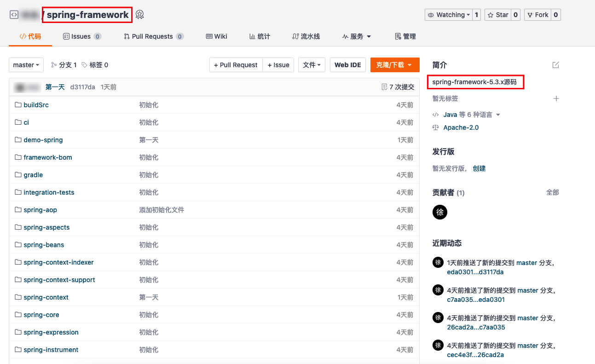The height and width of the screenshot is (364, 595).
Task: Click avatar beside cec4e3f...26cad2a activity
Action: click(438, 345)
